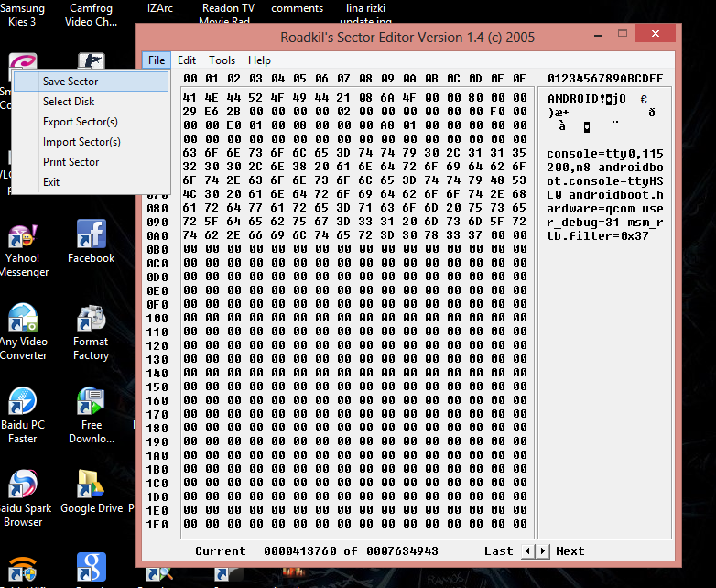
Task: Open Google Drive desktop icon
Action: [x=92, y=492]
